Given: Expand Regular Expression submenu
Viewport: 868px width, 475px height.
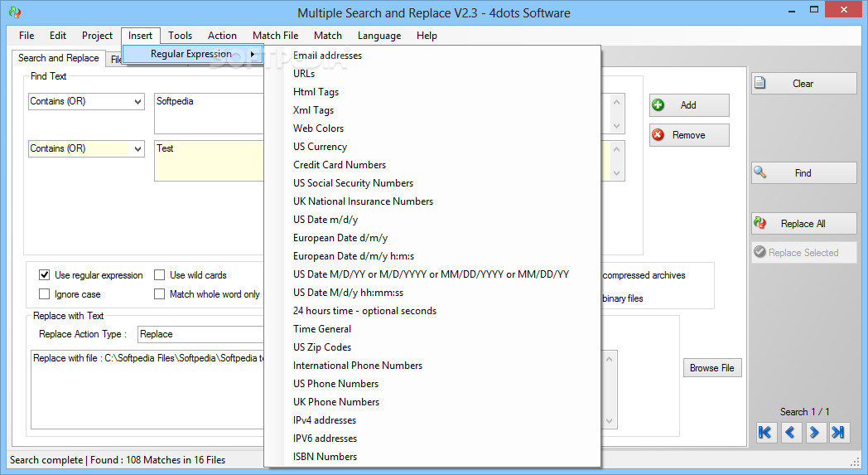Looking at the screenshot, I should point(193,54).
